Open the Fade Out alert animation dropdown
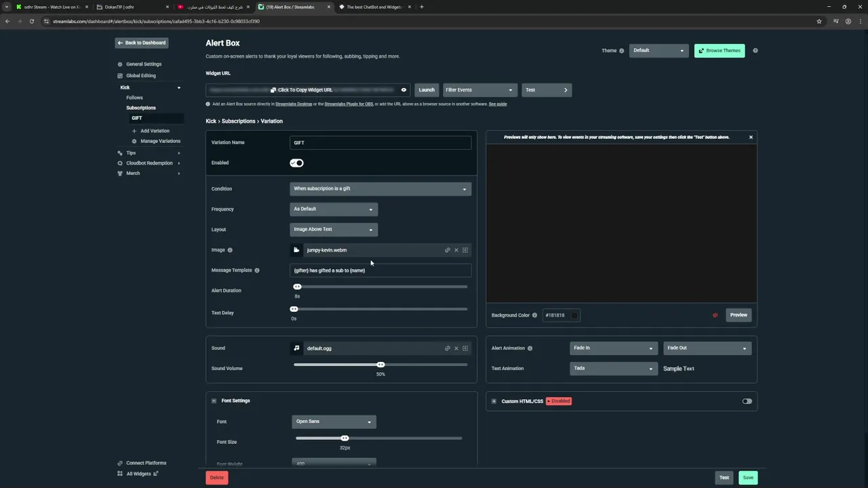The image size is (868, 488). pos(707,348)
